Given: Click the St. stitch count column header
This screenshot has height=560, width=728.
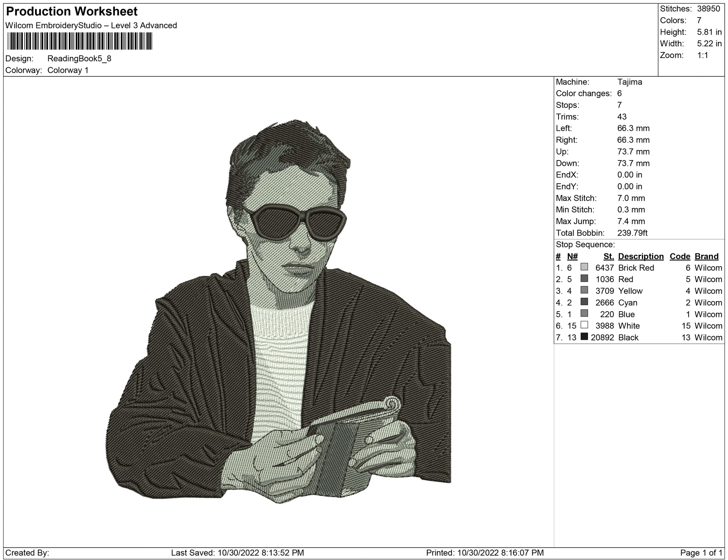Looking at the screenshot, I should [609, 256].
